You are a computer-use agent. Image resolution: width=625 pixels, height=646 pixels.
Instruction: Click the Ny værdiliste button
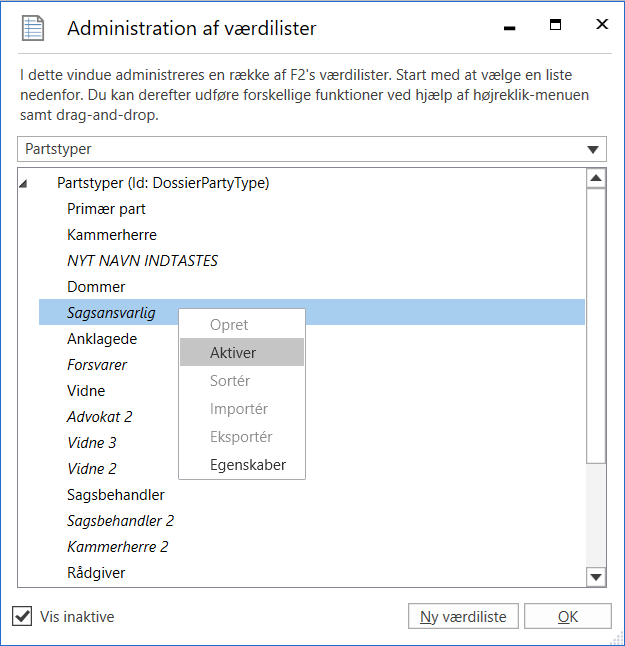pos(463,617)
